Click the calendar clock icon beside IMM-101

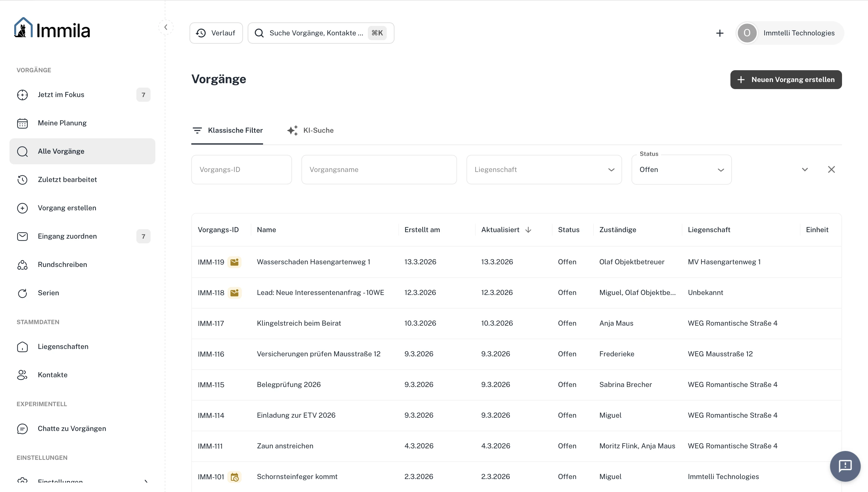click(x=234, y=477)
